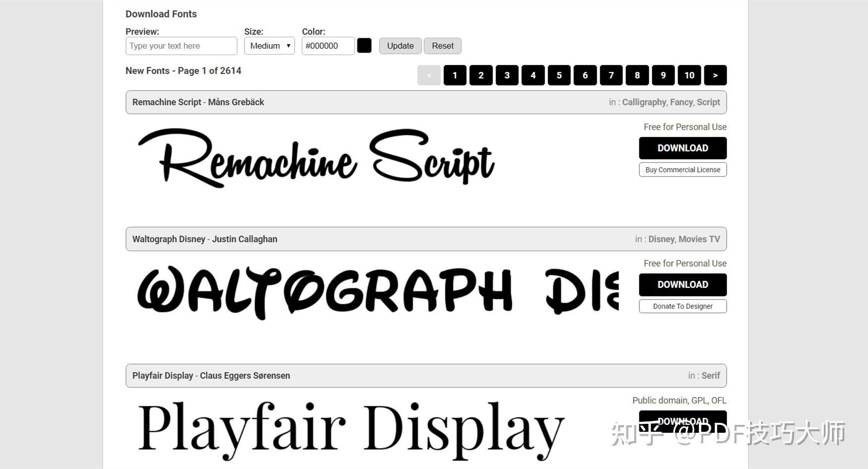This screenshot has width=868, height=469.
Task: Click the Playfair Display preview image
Action: pyautogui.click(x=351, y=431)
